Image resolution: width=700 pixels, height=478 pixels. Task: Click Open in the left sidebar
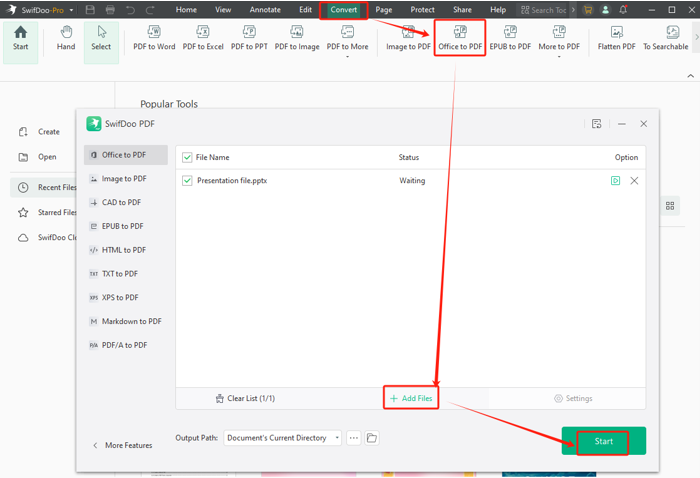(x=38, y=157)
